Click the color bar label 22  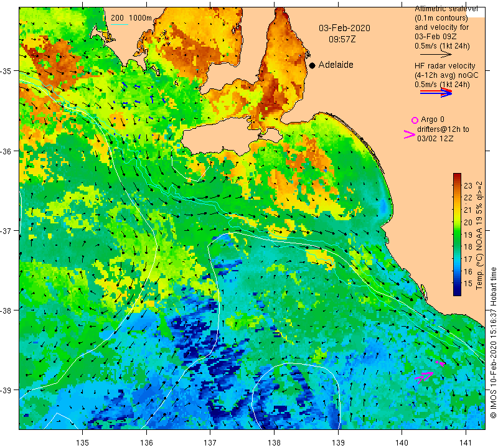468,198
